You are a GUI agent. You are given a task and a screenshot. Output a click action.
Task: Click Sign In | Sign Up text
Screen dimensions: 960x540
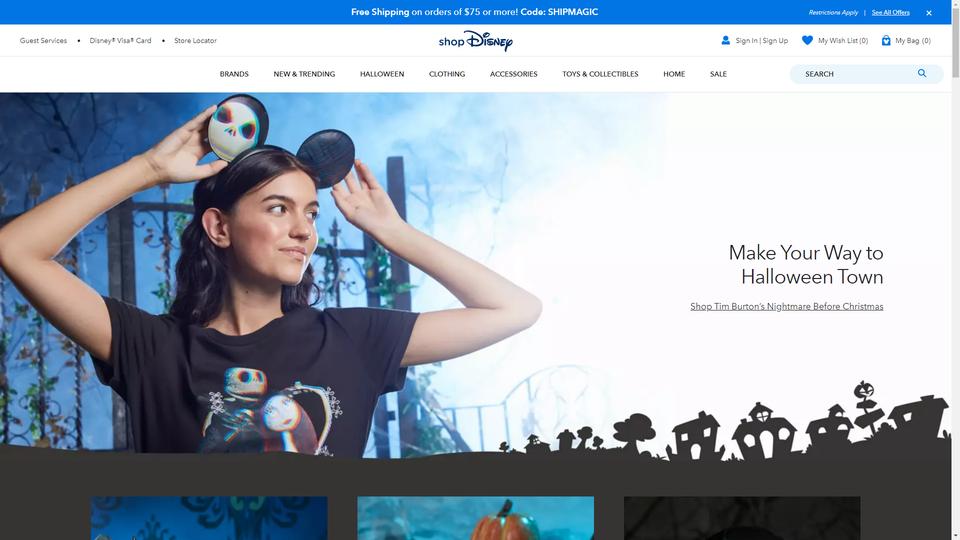pyautogui.click(x=762, y=40)
